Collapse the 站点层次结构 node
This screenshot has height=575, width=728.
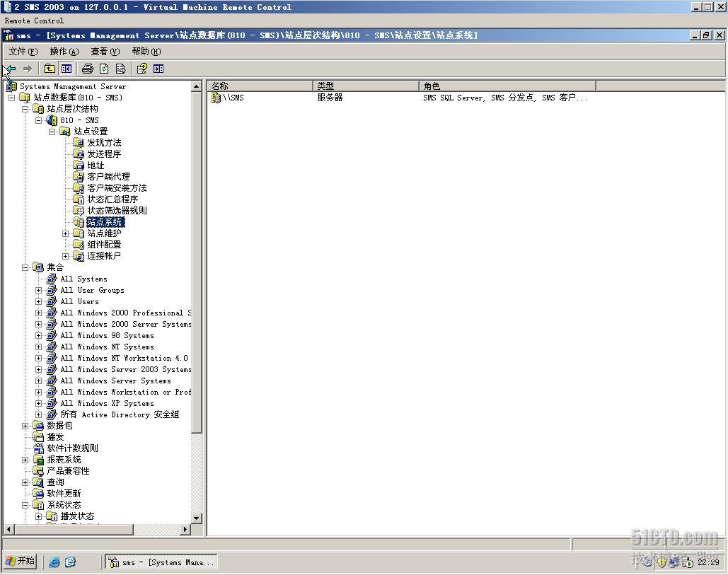(x=25, y=109)
